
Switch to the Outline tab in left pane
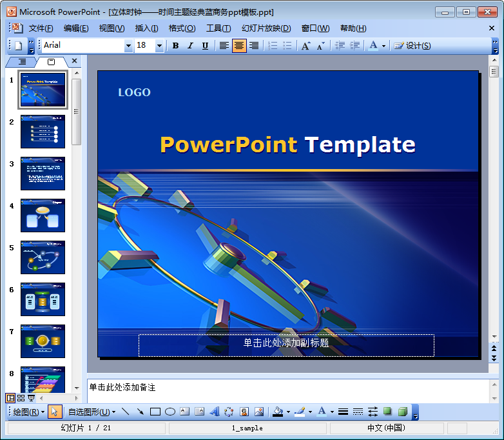[x=22, y=61]
